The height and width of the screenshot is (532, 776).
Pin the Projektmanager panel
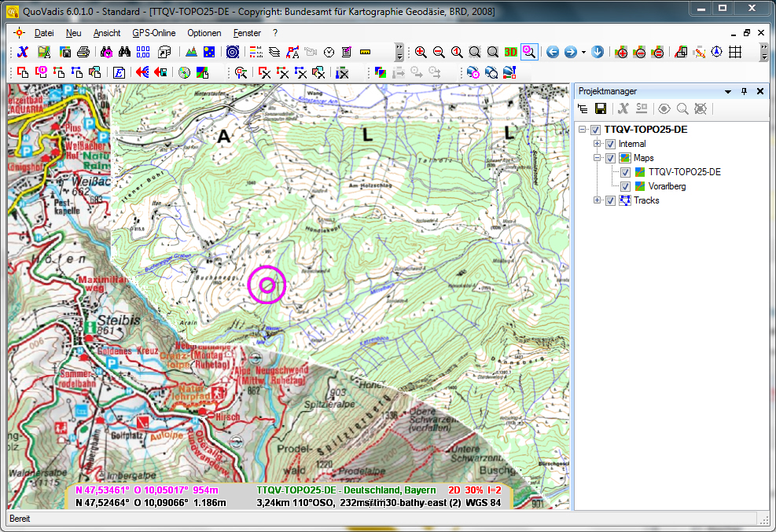click(x=744, y=91)
